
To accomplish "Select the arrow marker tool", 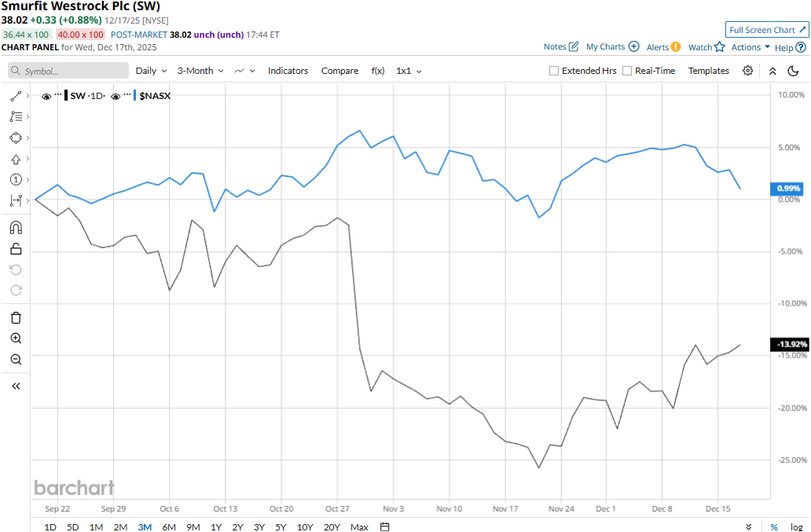I will (x=16, y=160).
